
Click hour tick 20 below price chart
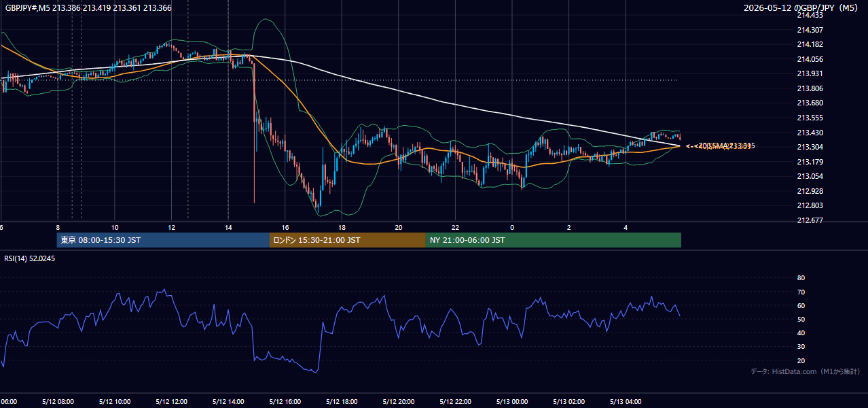coord(399,227)
